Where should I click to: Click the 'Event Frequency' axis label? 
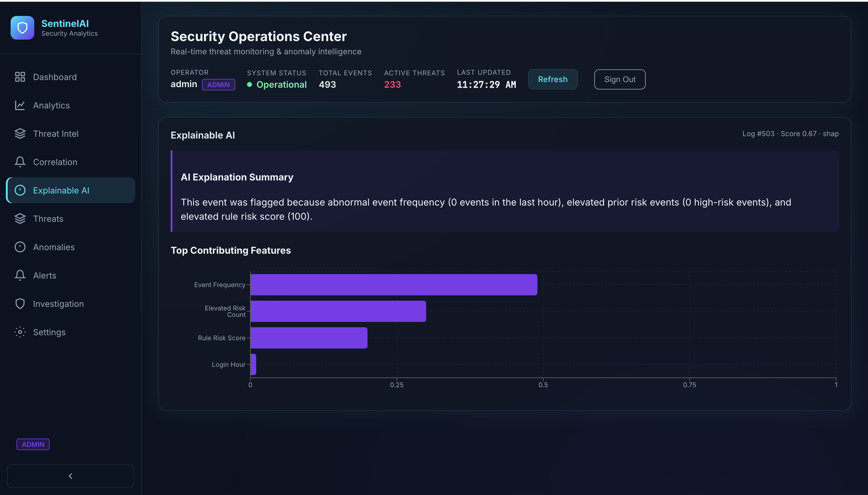tap(220, 285)
